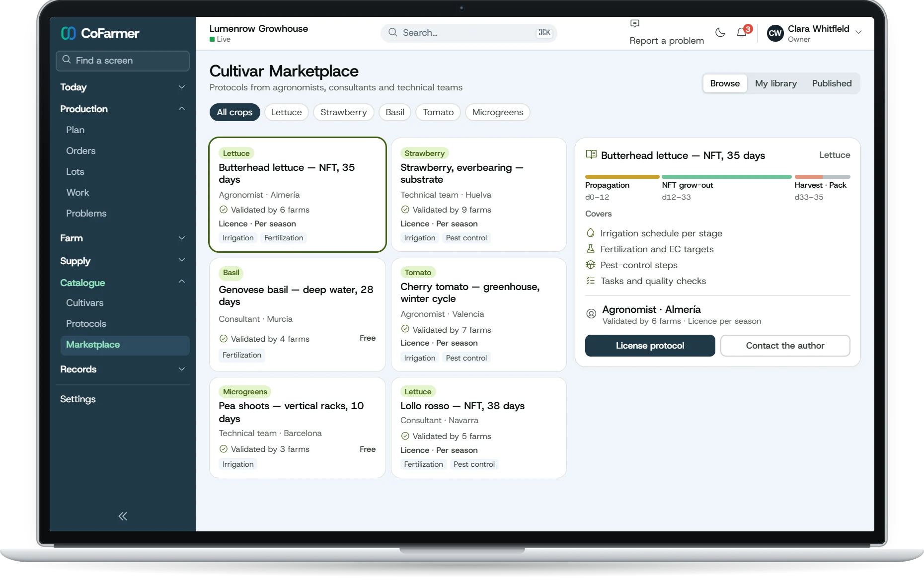Click the License protocol button
924x585 pixels.
pos(650,346)
